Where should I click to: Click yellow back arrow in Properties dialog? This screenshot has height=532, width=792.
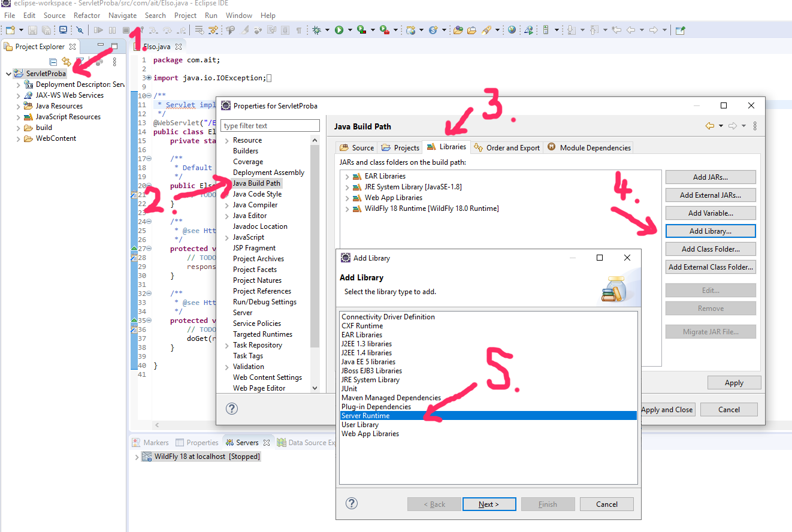[x=710, y=126]
